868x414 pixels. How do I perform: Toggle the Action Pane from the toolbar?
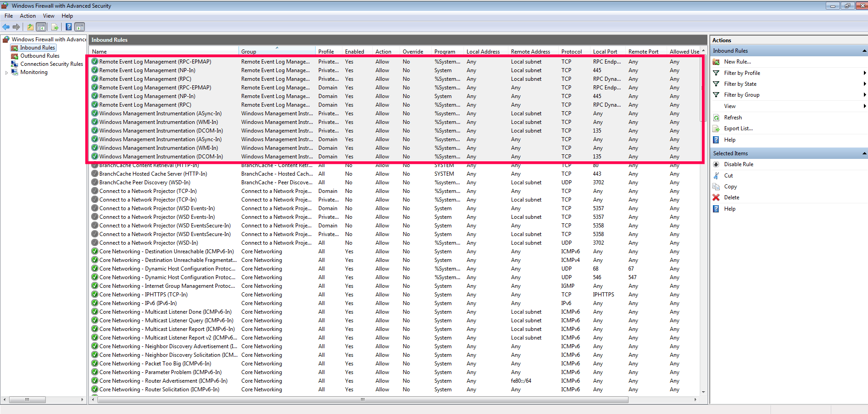coord(80,27)
